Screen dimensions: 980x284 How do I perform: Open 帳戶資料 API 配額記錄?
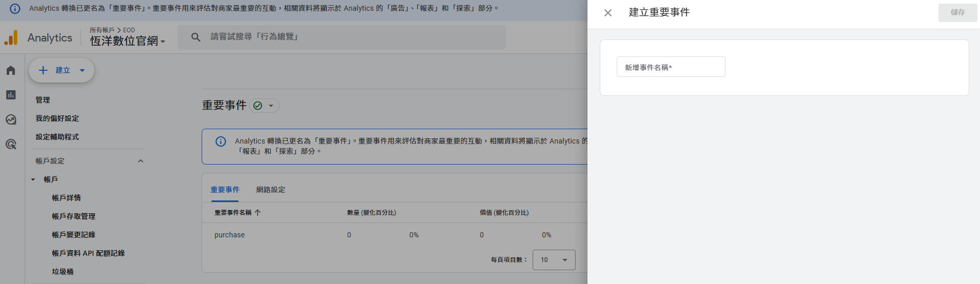(88, 253)
